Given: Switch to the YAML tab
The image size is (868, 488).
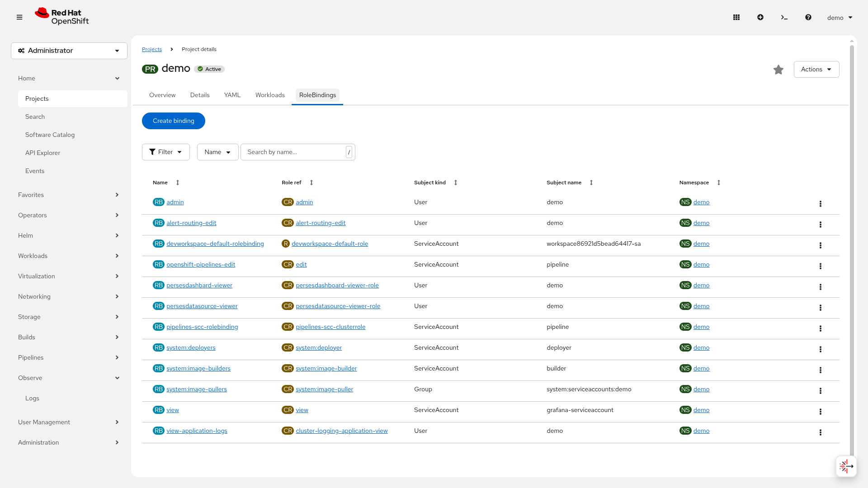Looking at the screenshot, I should point(232,95).
